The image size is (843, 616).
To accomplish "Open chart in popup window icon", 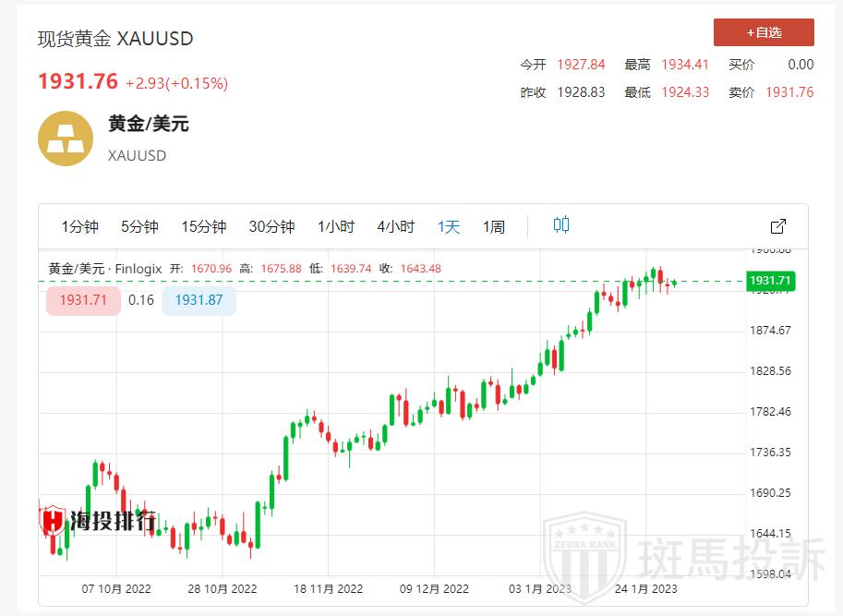I will point(777,226).
